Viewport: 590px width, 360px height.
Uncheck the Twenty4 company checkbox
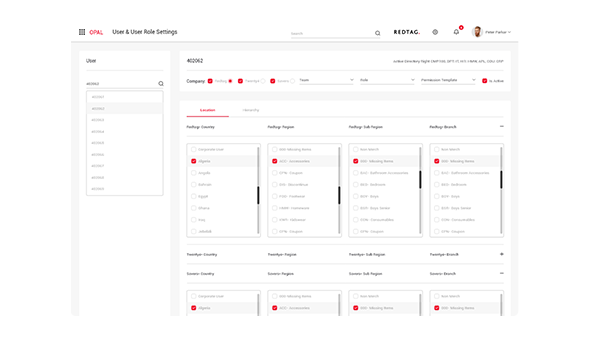coord(240,81)
